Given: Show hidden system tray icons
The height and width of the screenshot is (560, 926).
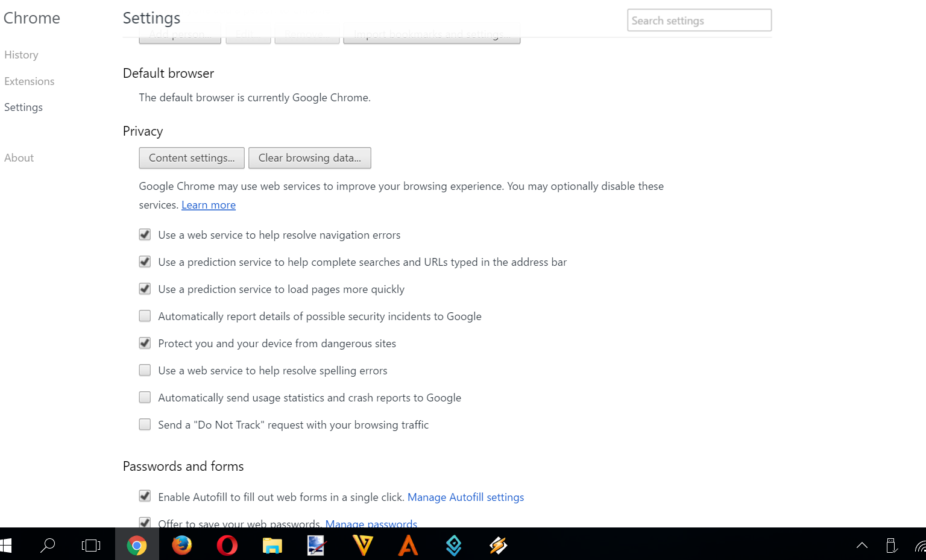Looking at the screenshot, I should (x=862, y=546).
